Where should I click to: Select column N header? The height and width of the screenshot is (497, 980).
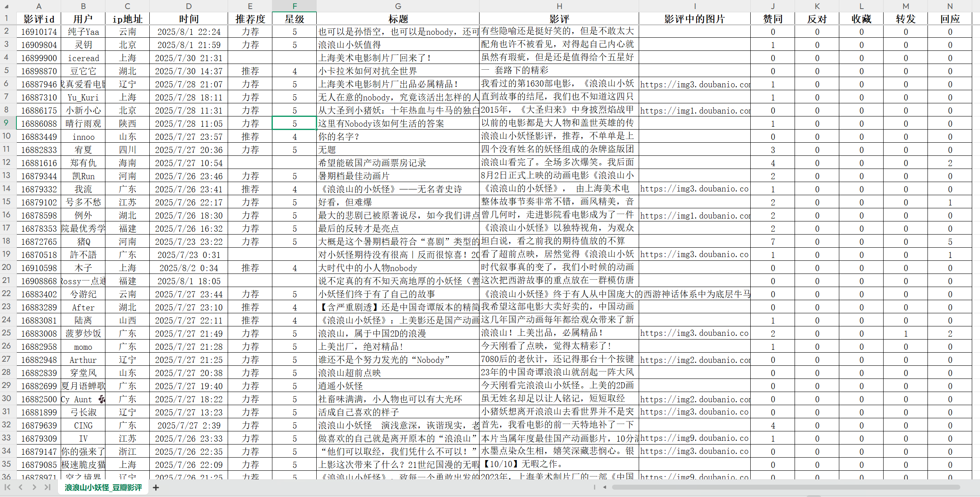pos(950,6)
